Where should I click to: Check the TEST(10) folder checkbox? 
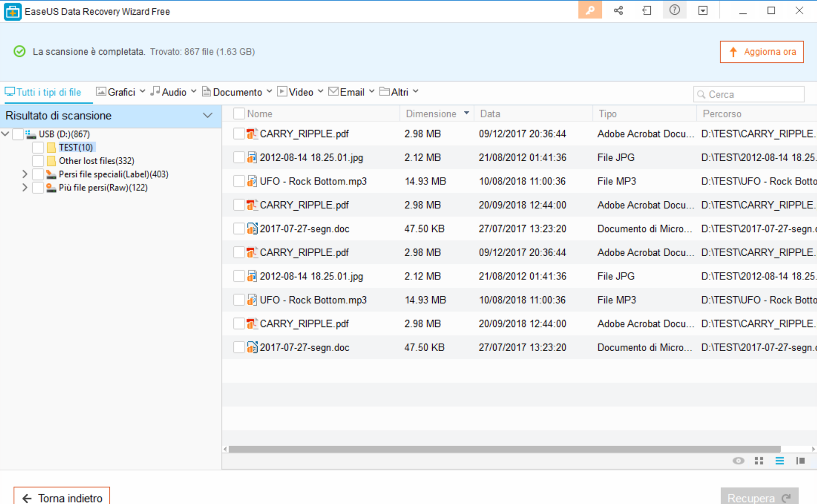click(x=38, y=147)
